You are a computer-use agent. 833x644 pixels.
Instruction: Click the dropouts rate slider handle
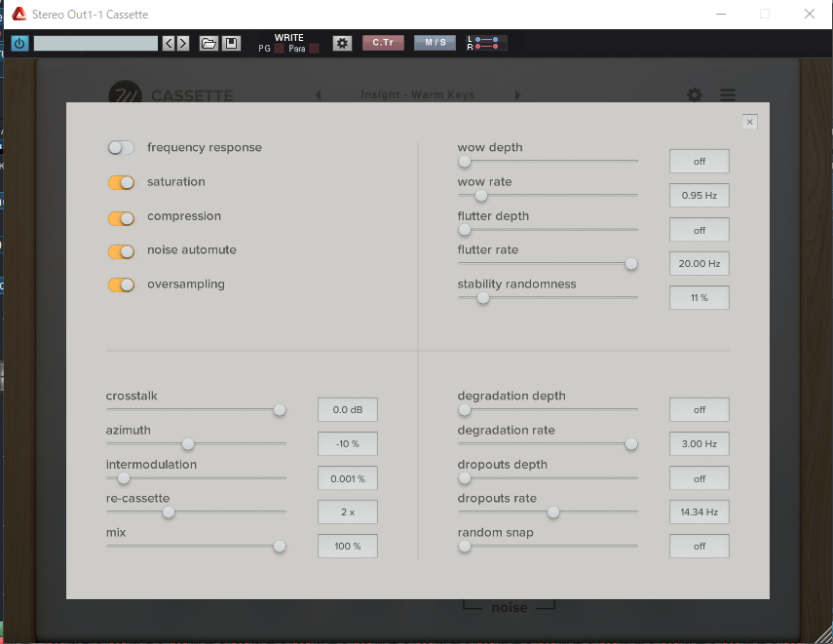point(553,512)
